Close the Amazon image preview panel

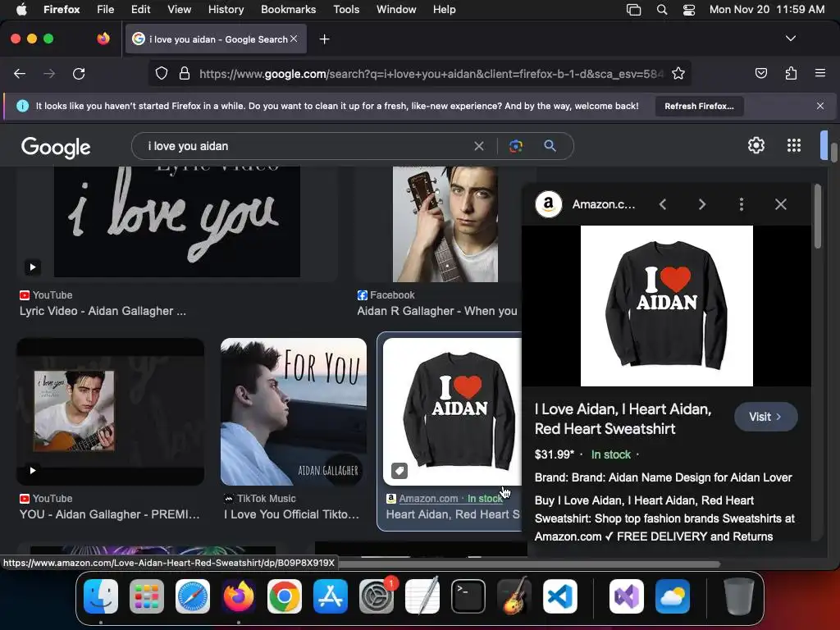click(x=781, y=204)
